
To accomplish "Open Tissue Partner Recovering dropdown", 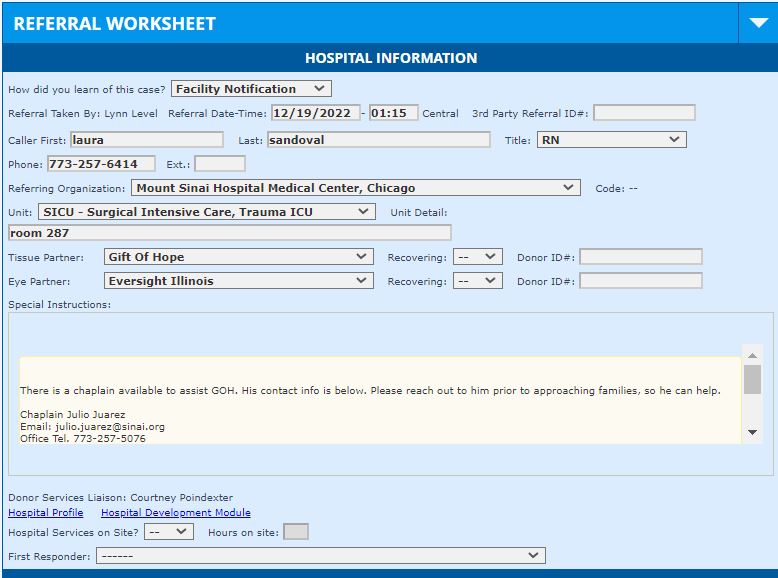I will [477, 257].
